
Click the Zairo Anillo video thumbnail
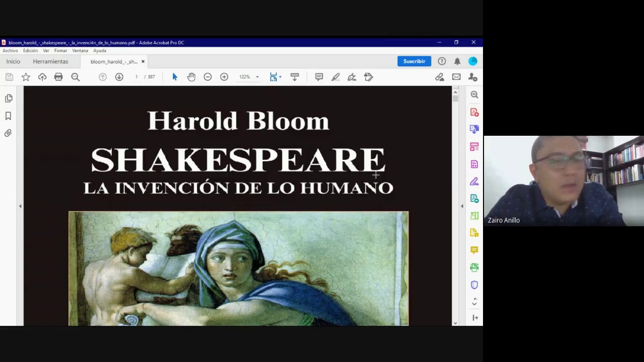pos(564,180)
